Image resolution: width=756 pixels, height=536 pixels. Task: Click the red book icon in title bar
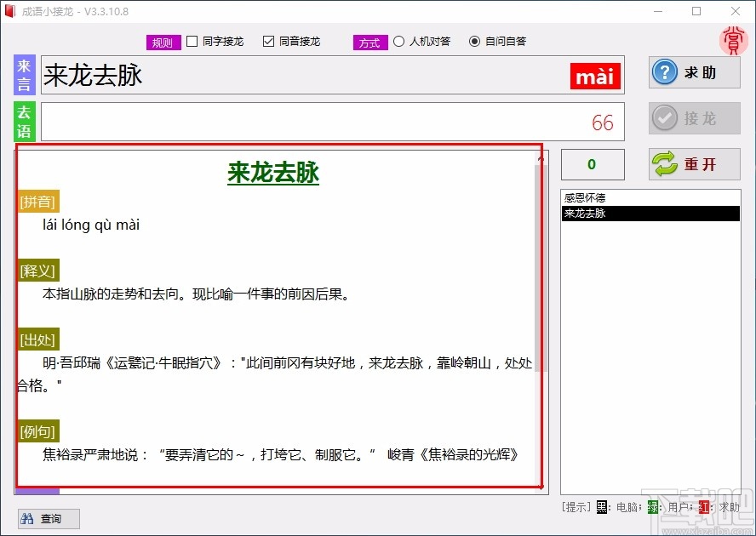pos(12,11)
